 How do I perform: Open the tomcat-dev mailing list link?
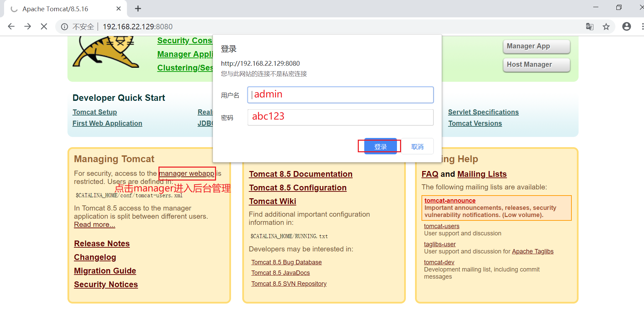click(439, 262)
